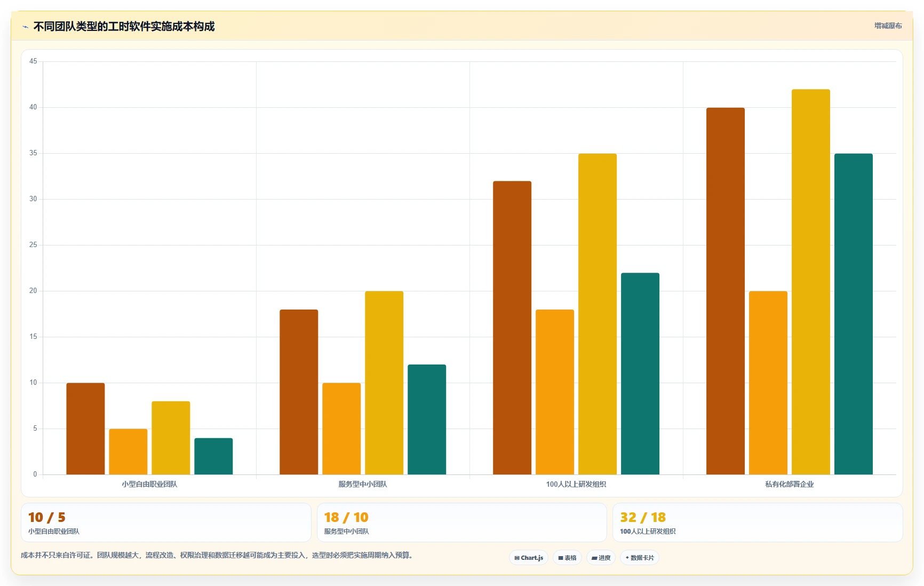Select the 表格 chip
The height and width of the screenshot is (586, 924).
pyautogui.click(x=567, y=558)
